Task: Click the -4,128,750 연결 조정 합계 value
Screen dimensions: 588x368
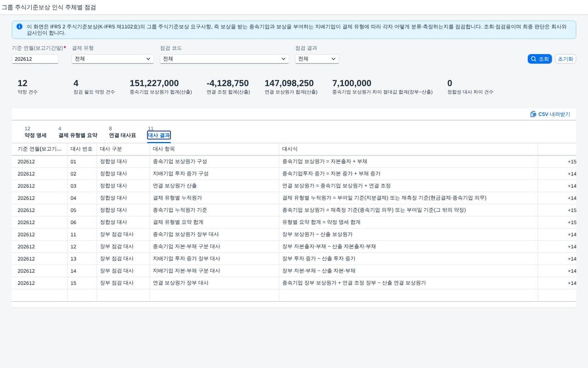Action: [228, 83]
